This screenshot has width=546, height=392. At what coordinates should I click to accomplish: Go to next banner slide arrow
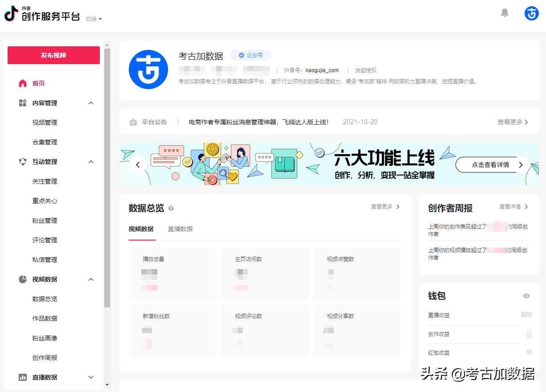coord(521,165)
